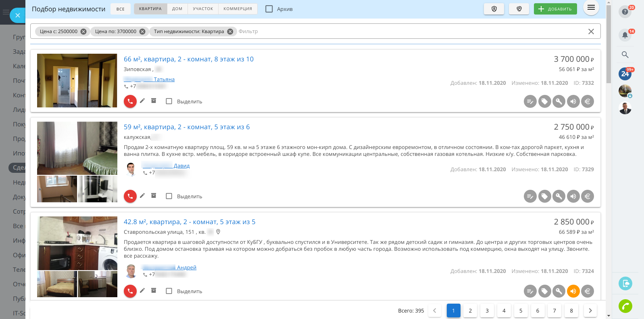Select the УЧАСТОК tab

point(203,9)
